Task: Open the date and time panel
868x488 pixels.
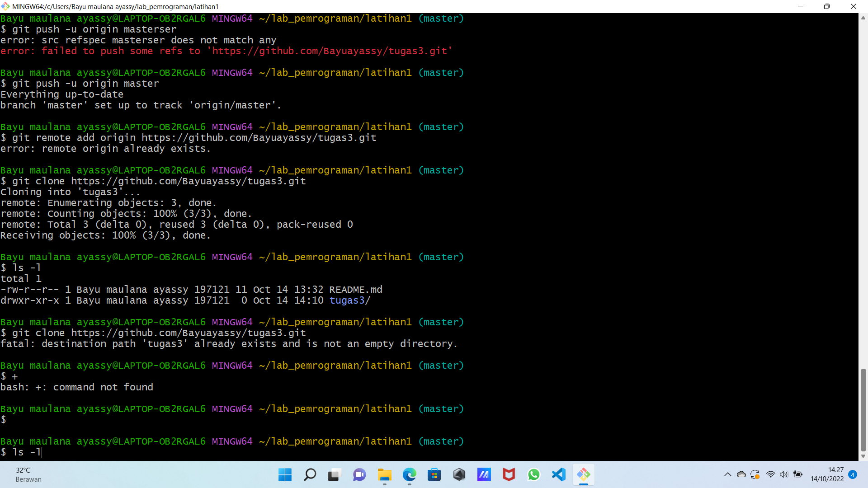Action: click(x=827, y=474)
